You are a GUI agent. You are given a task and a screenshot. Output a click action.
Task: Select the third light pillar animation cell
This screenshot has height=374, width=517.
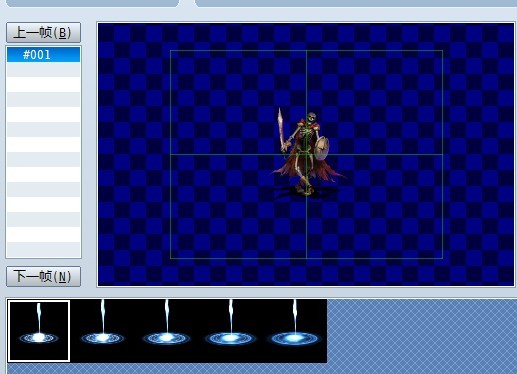[166, 331]
